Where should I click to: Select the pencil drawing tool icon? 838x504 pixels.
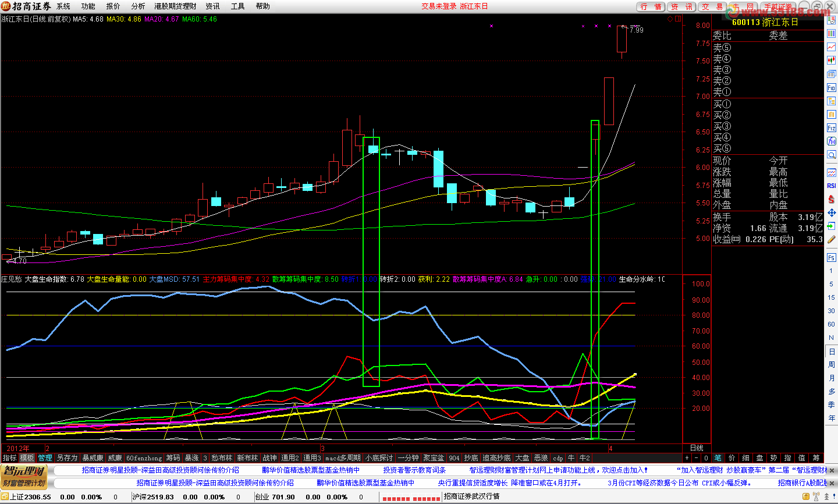pos(831,240)
